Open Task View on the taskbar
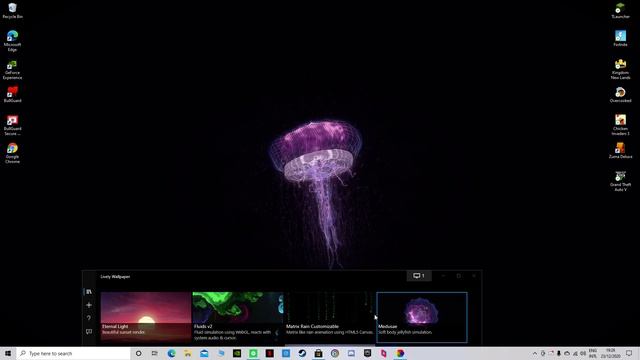The image size is (640, 360). [x=155, y=353]
